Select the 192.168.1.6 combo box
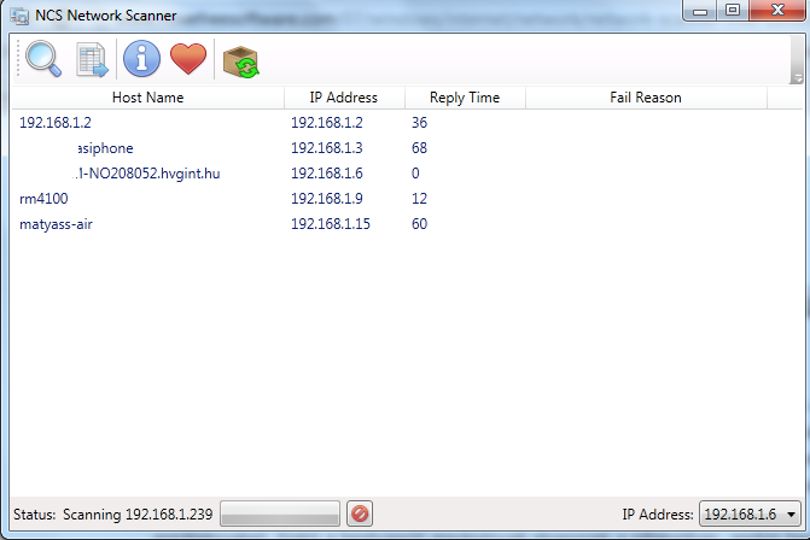The height and width of the screenshot is (540, 810). [750, 514]
